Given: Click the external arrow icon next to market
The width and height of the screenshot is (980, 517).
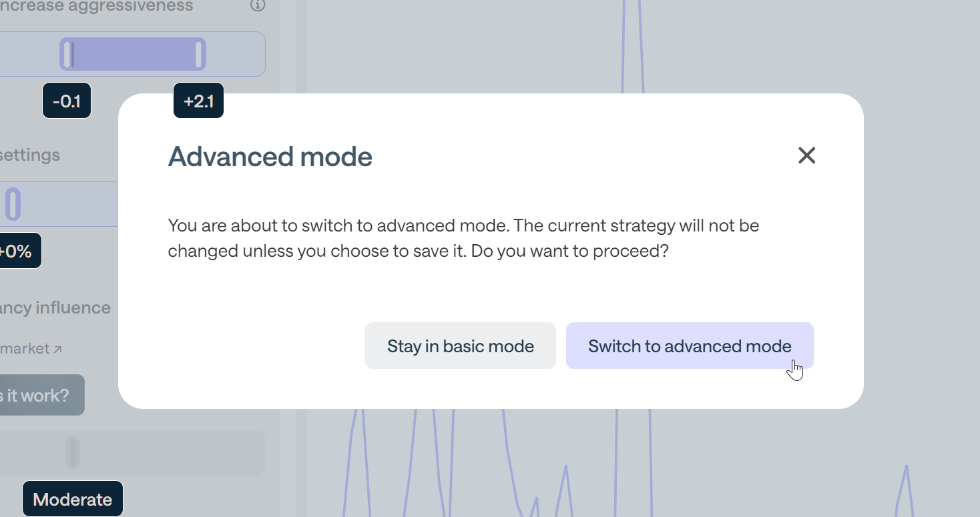Looking at the screenshot, I should tap(58, 349).
